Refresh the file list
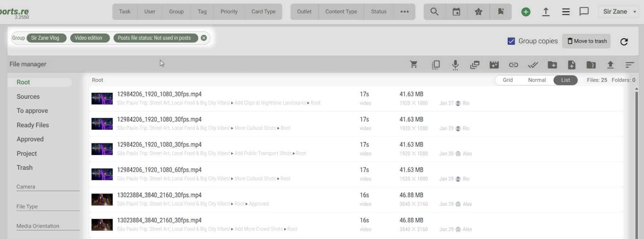The width and height of the screenshot is (644, 239). point(624,41)
